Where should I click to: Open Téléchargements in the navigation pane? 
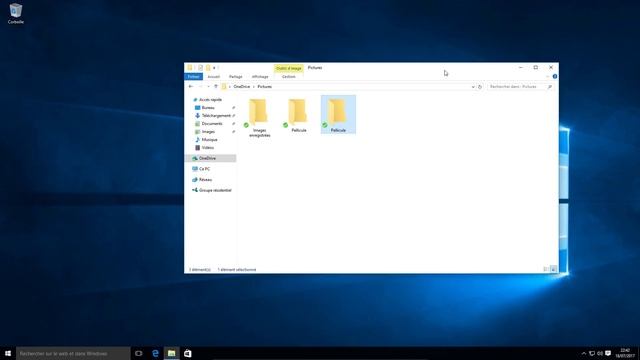216,116
